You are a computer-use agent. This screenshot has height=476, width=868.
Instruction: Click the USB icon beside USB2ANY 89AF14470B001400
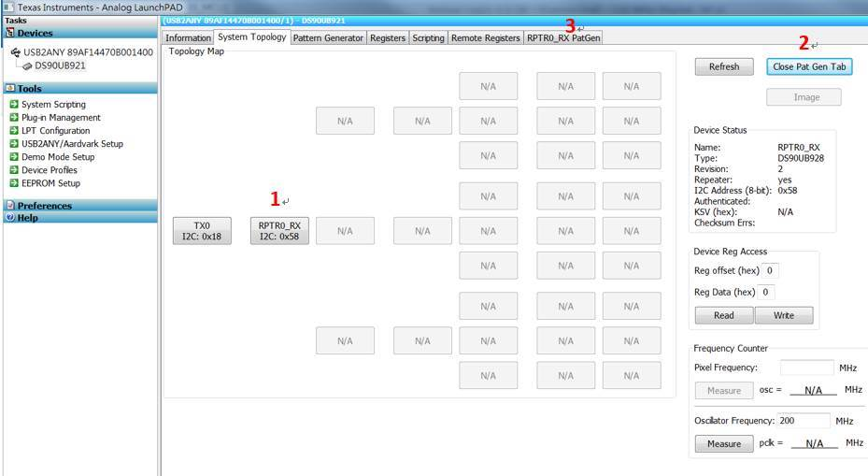click(16, 52)
